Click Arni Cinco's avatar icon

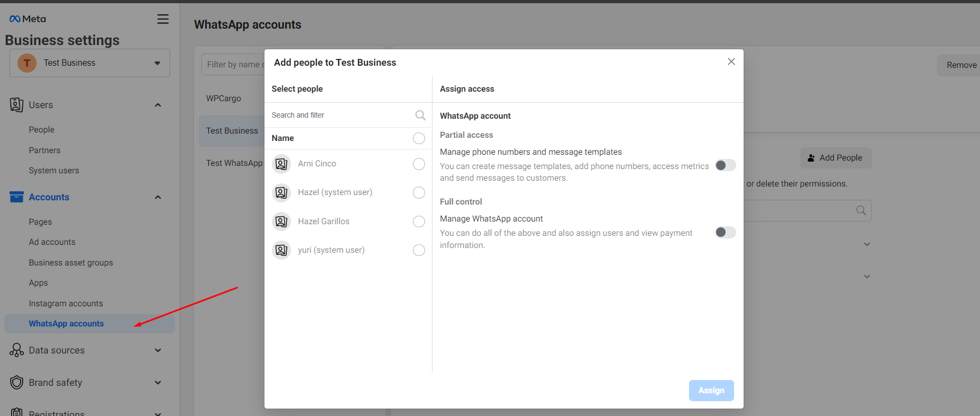click(x=281, y=164)
